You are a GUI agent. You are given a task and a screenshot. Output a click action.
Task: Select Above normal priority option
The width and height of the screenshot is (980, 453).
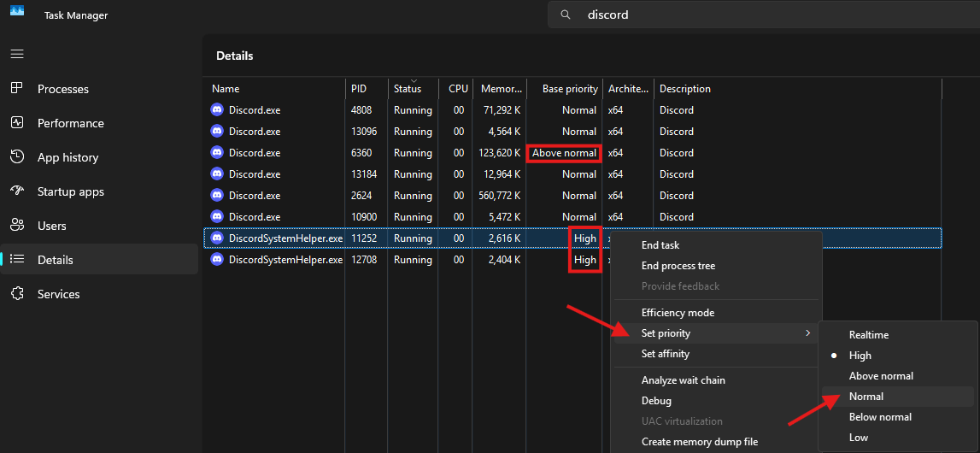[x=897, y=375]
